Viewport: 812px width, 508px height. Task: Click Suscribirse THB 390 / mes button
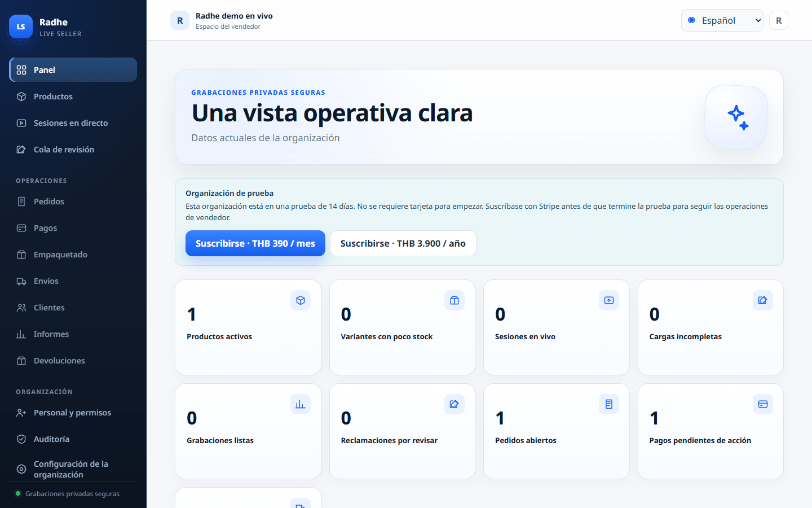click(255, 243)
